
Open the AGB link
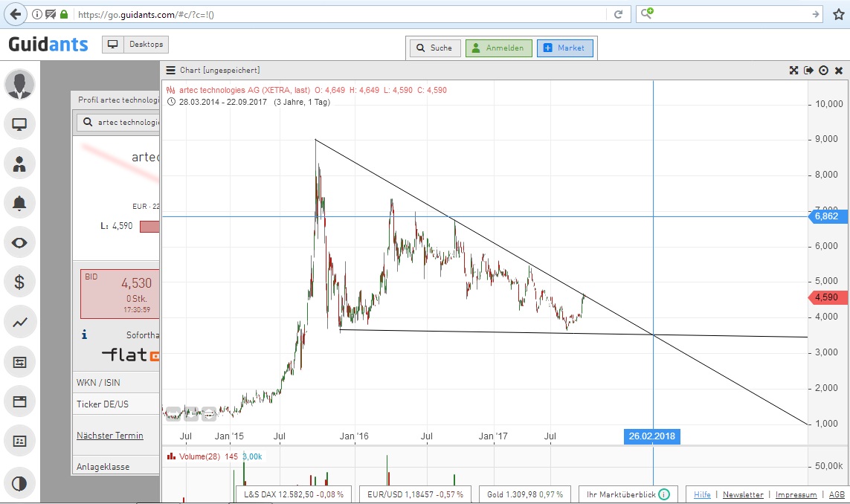837,495
